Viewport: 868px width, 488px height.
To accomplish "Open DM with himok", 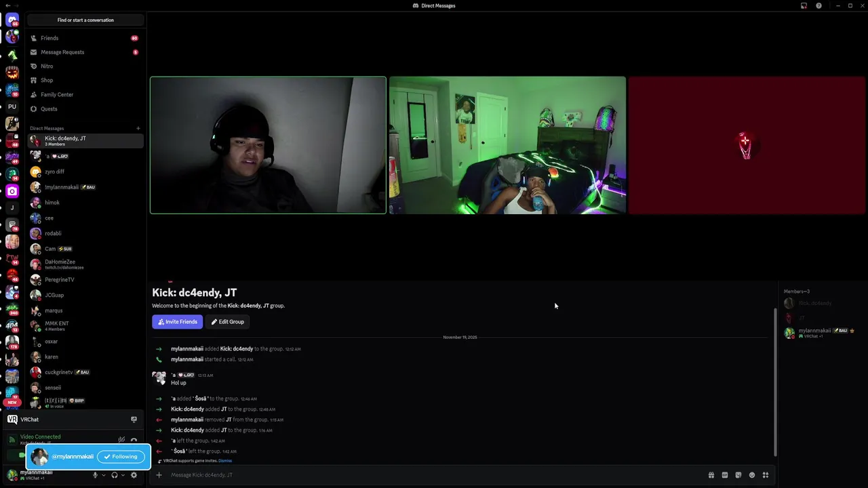I will click(85, 203).
